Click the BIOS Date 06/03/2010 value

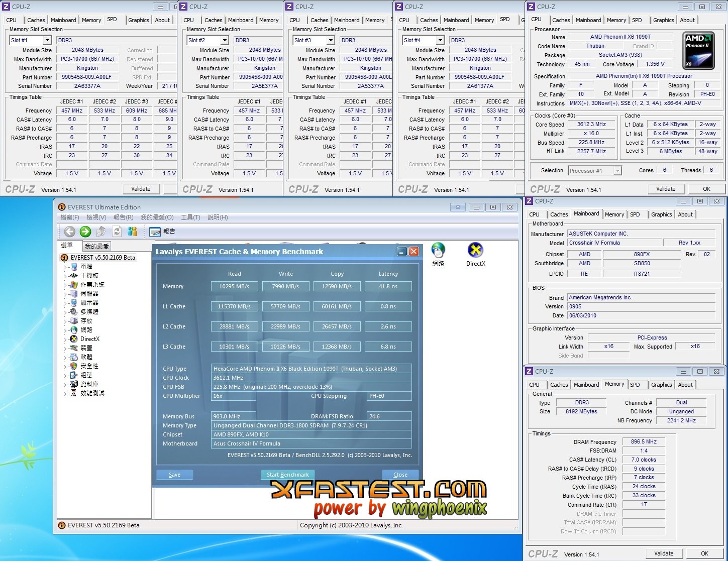(641, 315)
